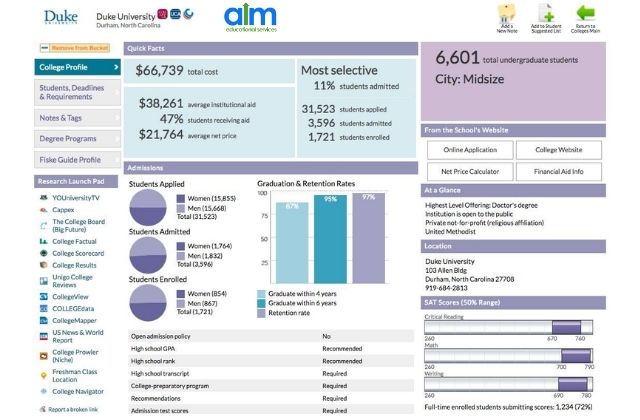640x420 pixels.
Task: Open Students, Deadlines & Requirements tab
Action: [77, 93]
